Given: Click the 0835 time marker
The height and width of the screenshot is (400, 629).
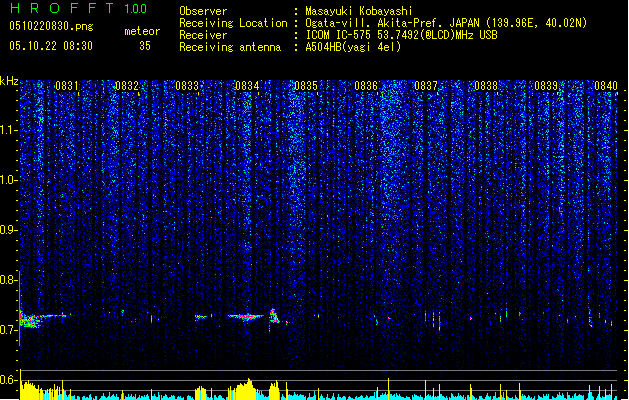Looking at the screenshot, I should (306, 86).
